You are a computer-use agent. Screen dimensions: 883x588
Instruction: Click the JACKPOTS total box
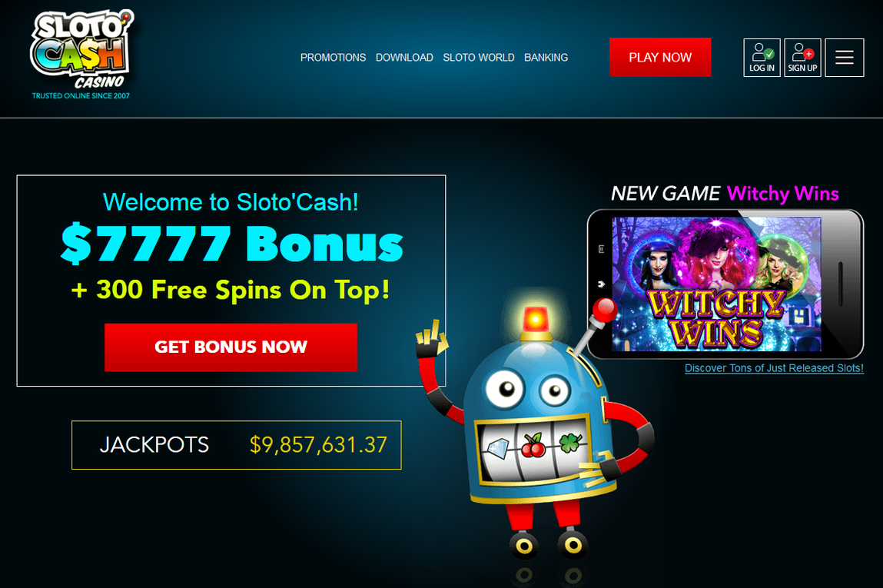[237, 445]
